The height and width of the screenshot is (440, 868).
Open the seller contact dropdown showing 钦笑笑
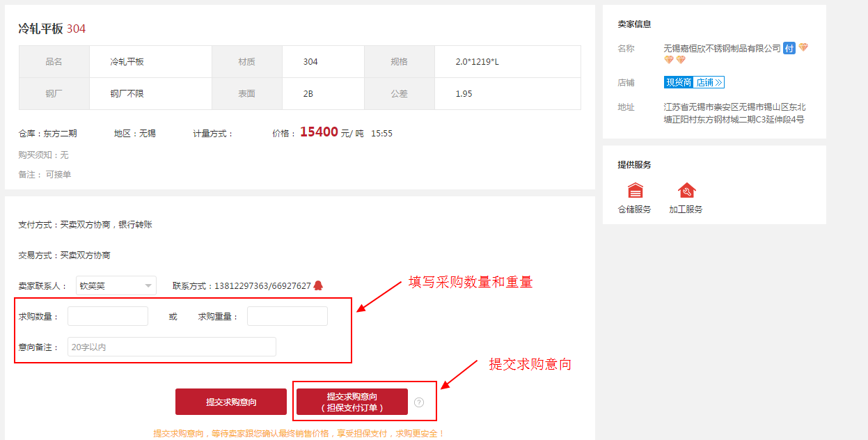tap(116, 285)
